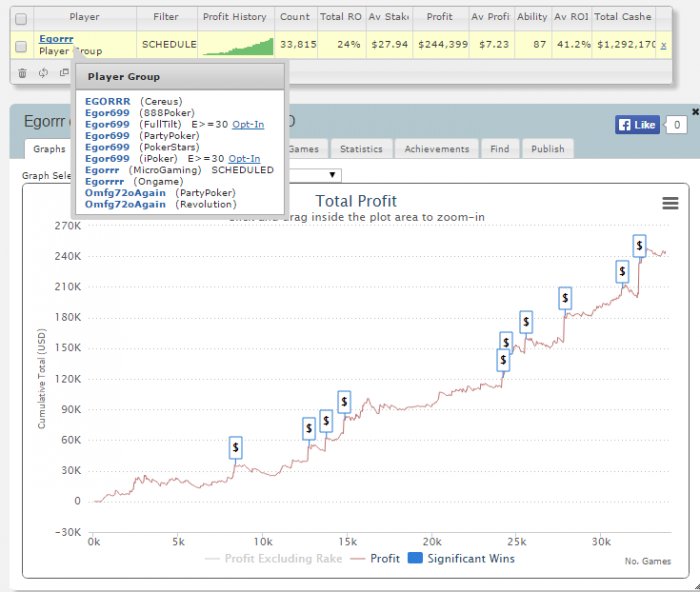Click the 33,815 count value
This screenshot has height=592, width=700.
coord(298,45)
